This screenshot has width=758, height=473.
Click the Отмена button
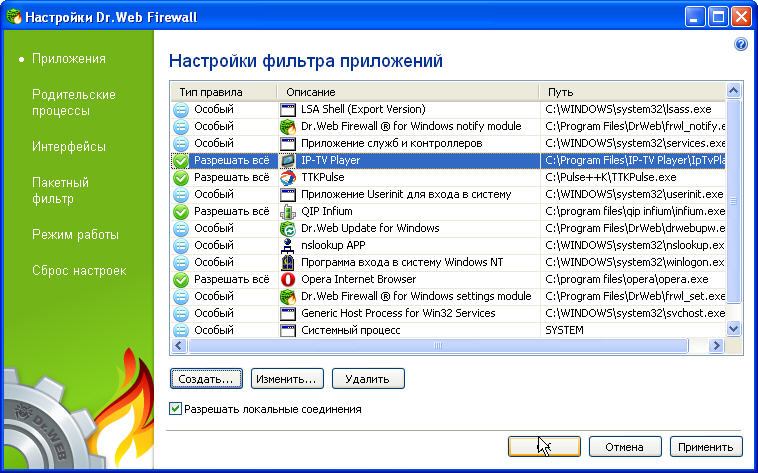625,447
